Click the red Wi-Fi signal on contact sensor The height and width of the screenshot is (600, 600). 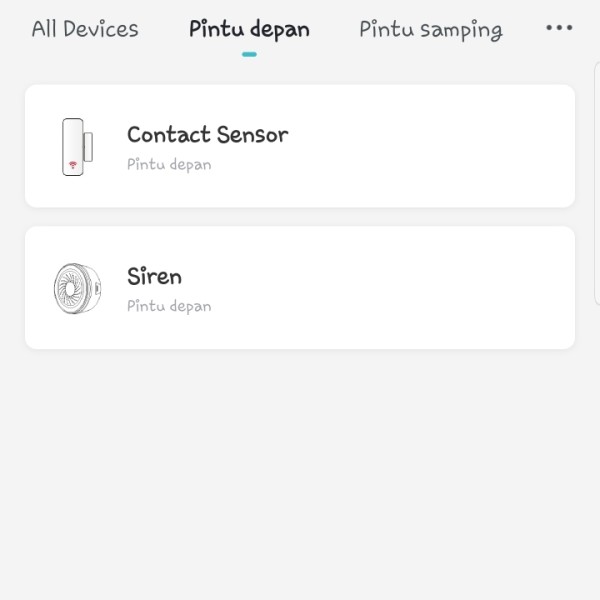pos(73,165)
